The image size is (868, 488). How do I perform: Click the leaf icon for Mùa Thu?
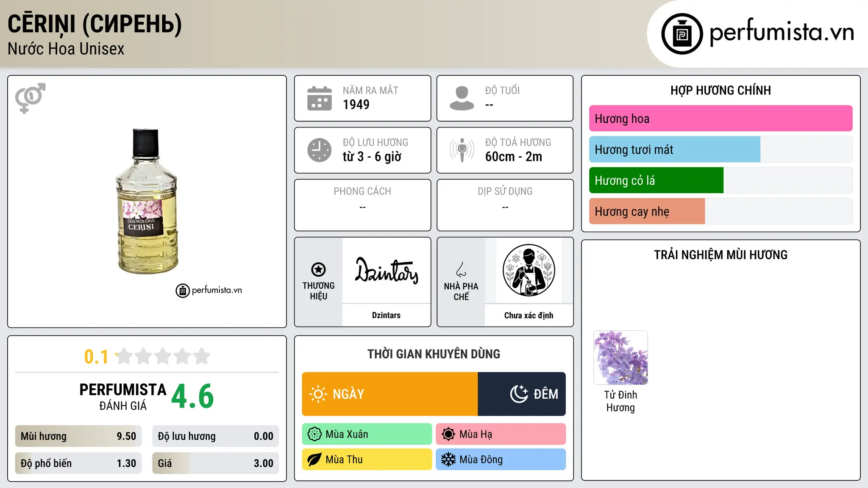click(314, 460)
